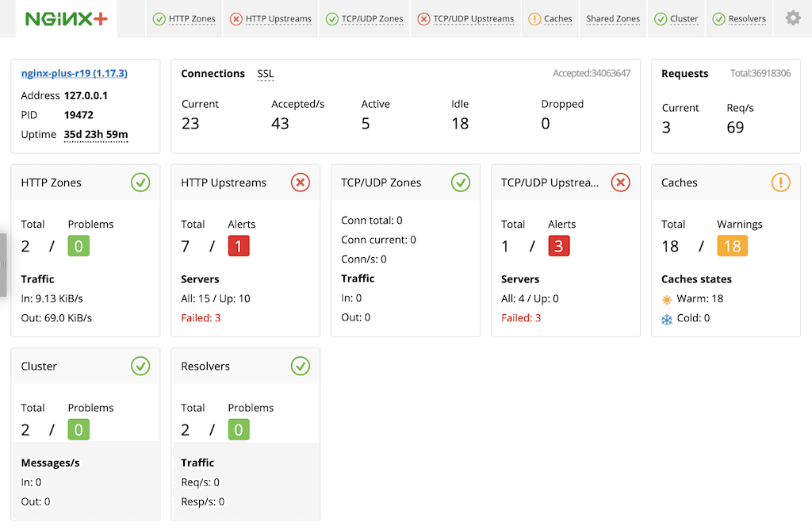Click the green check icon on HTTP Zones panel
This screenshot has width=812, height=530.
[x=140, y=182]
